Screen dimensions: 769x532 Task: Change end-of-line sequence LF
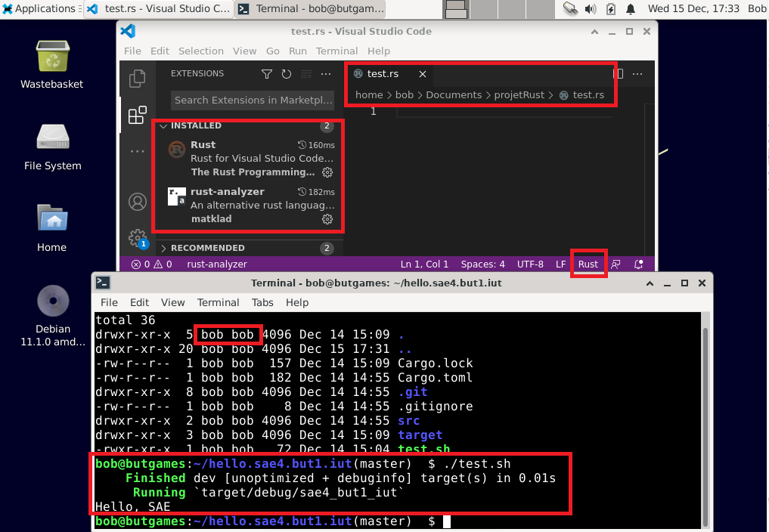coord(560,264)
